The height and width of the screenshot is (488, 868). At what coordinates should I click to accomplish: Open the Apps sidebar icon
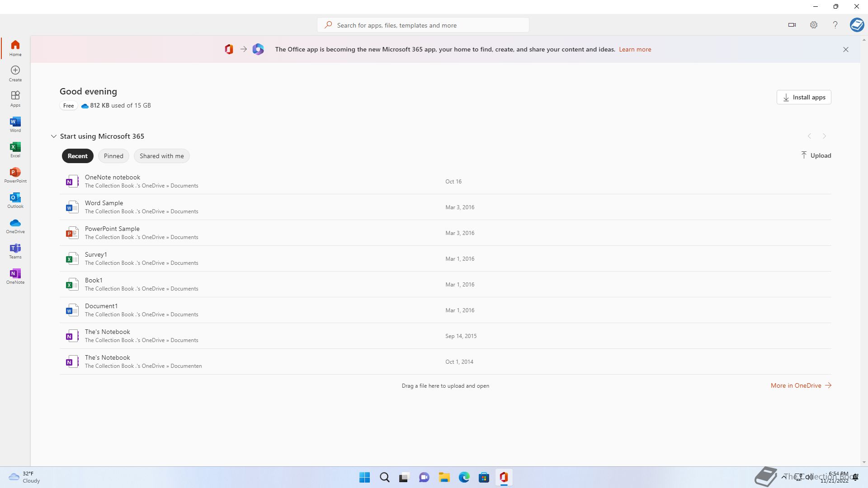pyautogui.click(x=15, y=99)
